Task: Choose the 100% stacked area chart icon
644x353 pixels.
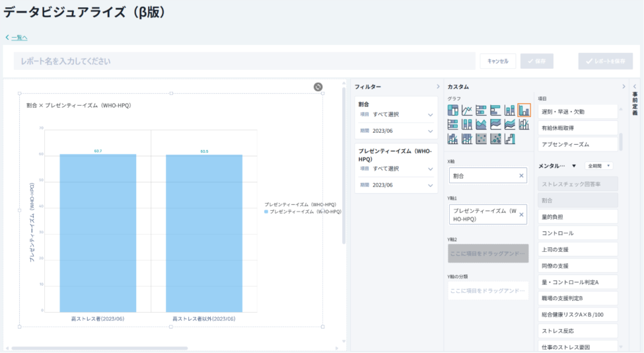Action: coord(495,124)
